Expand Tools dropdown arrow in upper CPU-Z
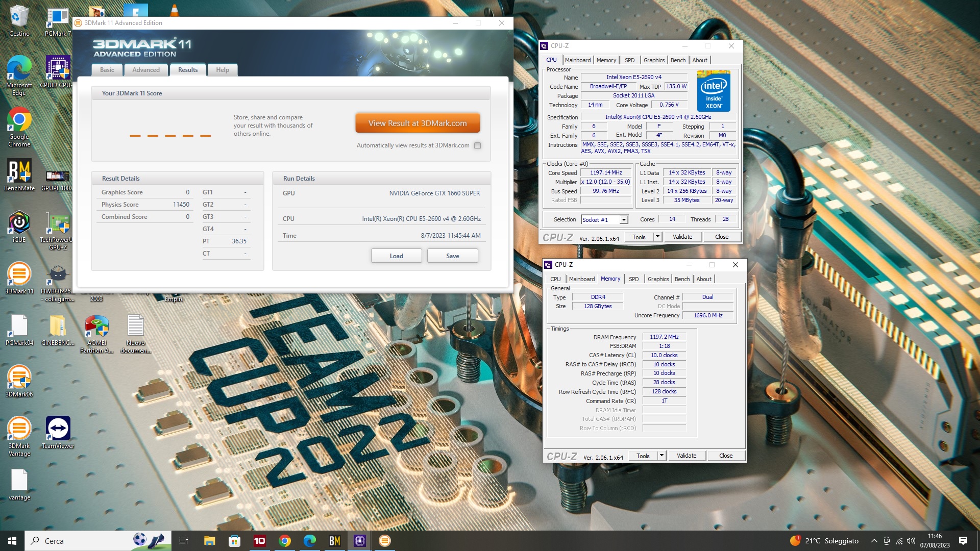The height and width of the screenshot is (551, 980). [x=657, y=237]
